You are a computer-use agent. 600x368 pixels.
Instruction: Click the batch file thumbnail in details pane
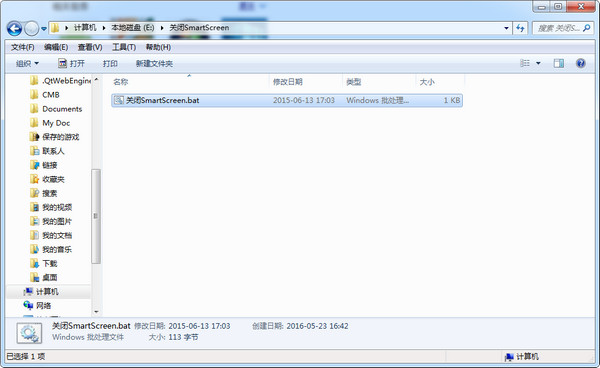[29, 333]
